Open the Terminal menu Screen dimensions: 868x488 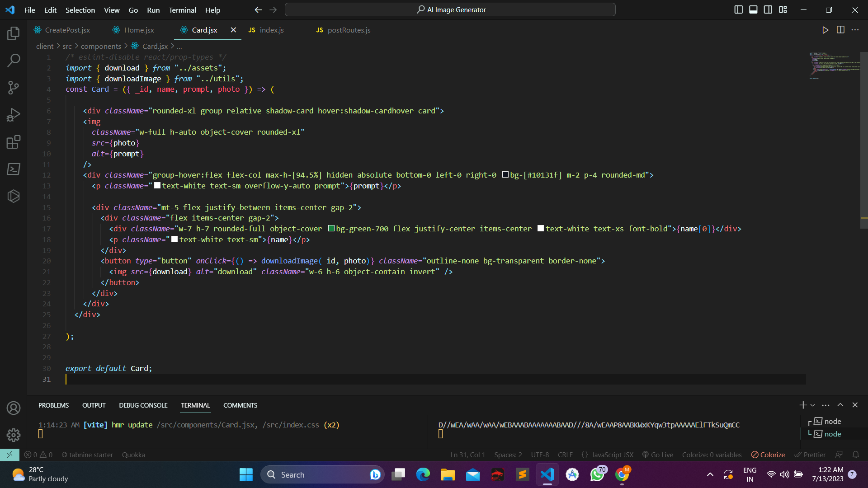pyautogui.click(x=182, y=10)
